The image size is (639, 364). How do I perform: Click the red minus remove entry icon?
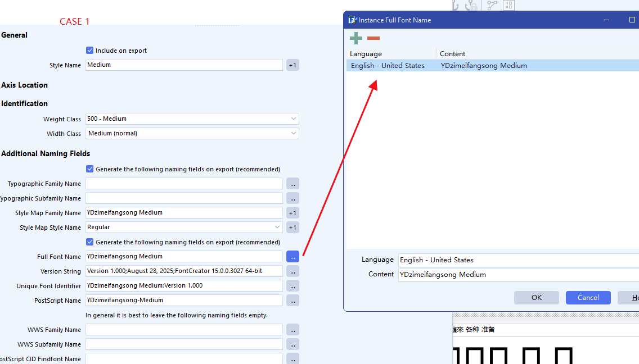373,38
